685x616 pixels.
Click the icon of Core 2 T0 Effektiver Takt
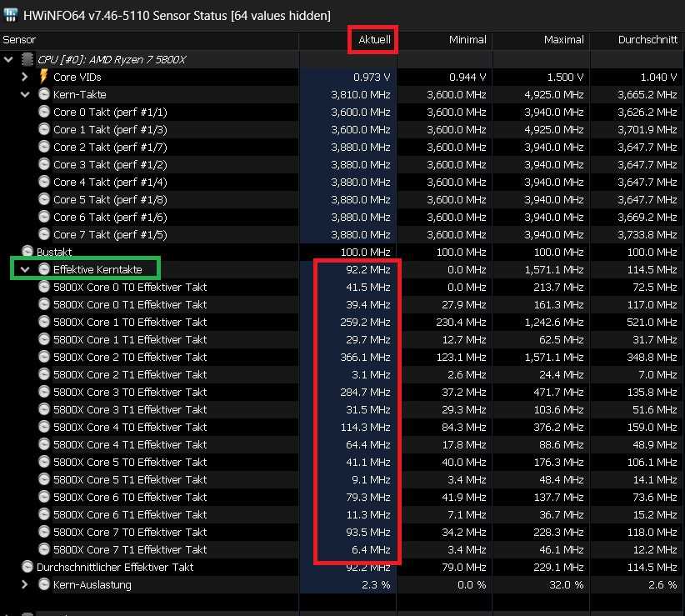click(44, 357)
